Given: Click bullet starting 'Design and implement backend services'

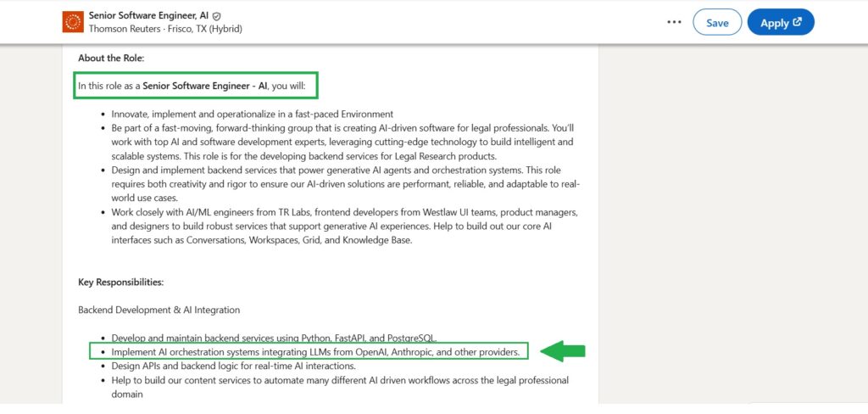Looking at the screenshot, I should tap(346, 184).
